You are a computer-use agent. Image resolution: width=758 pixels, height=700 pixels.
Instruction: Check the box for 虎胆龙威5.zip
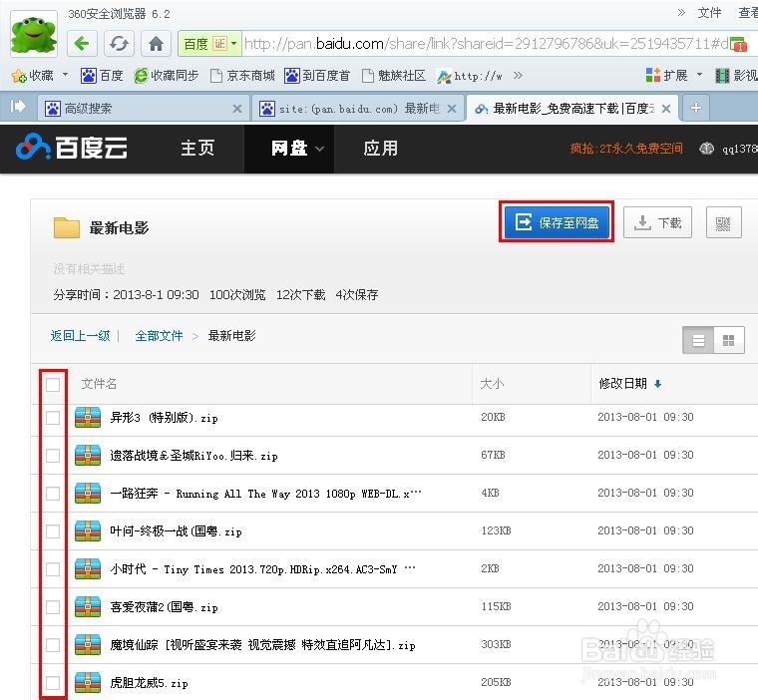click(x=53, y=683)
